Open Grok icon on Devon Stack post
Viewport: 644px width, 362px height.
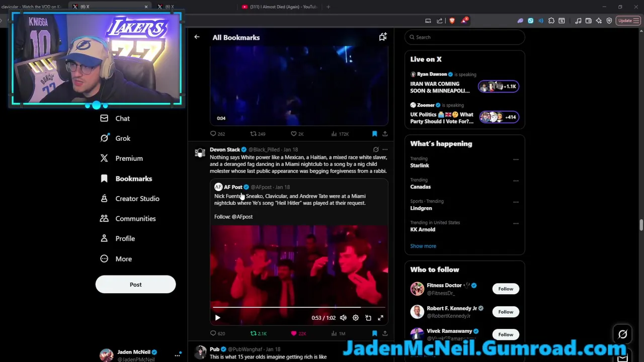tap(376, 149)
